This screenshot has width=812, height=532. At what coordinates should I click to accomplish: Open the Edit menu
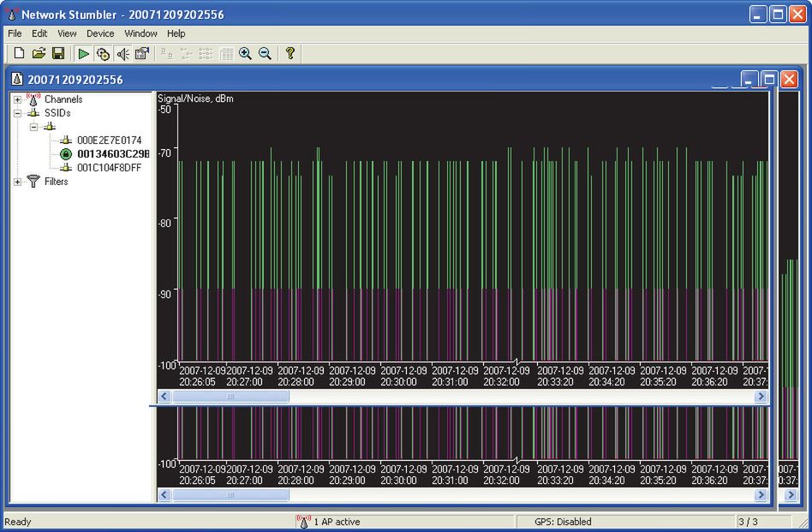pyautogui.click(x=39, y=33)
